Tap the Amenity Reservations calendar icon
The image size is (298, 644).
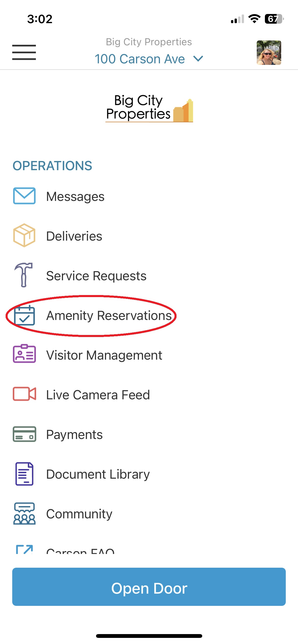pos(24,315)
